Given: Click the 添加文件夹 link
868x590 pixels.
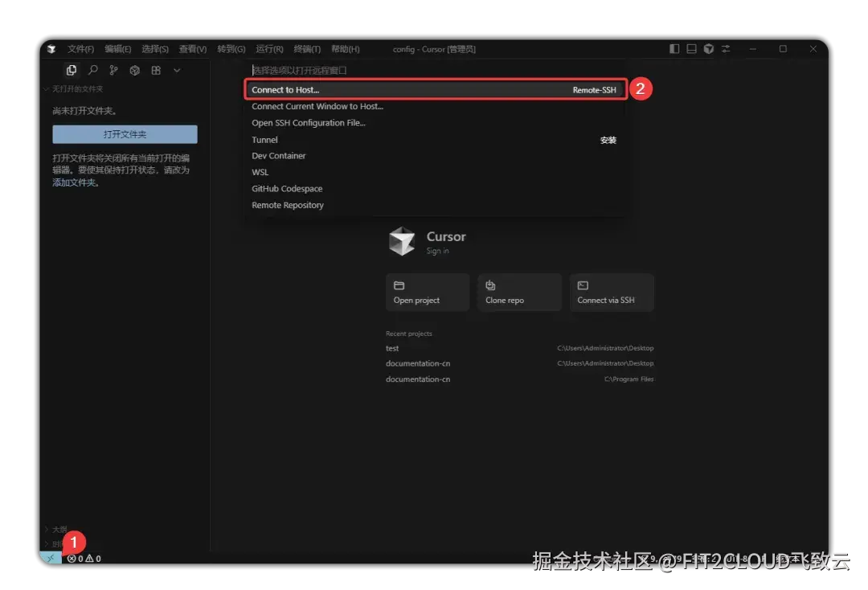Looking at the screenshot, I should click(x=74, y=182).
